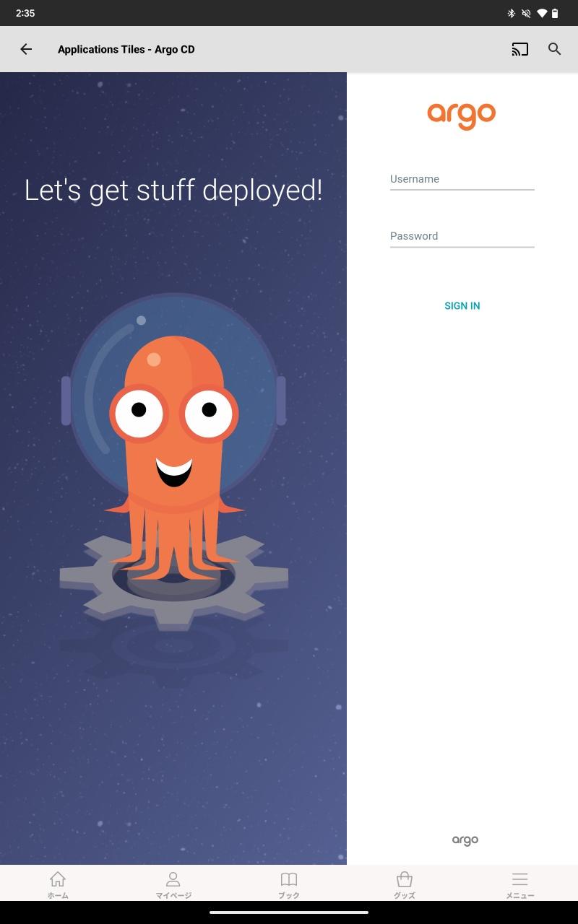Click the small gray argo footer logo

465,840
